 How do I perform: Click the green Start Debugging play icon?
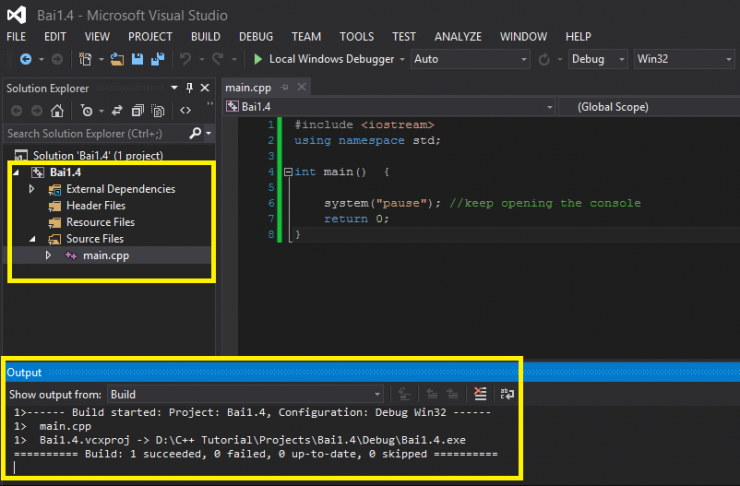click(x=258, y=59)
